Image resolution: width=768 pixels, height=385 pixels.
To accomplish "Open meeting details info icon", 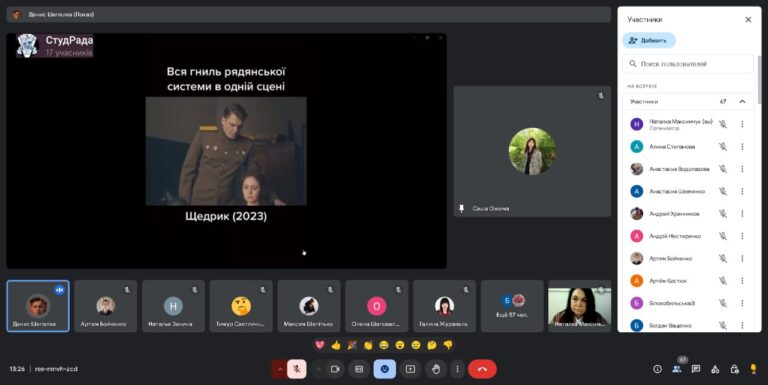I will pos(657,369).
